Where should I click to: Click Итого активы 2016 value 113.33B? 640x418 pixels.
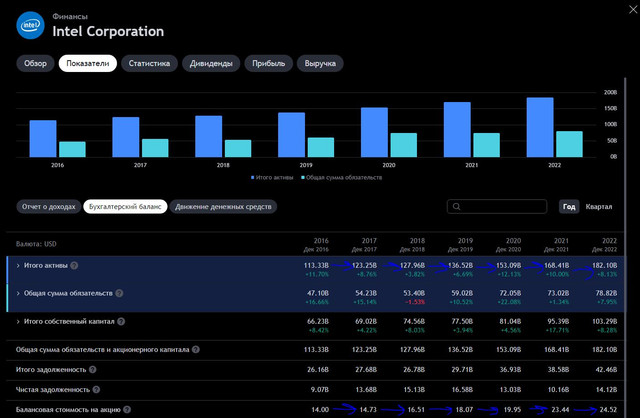pyautogui.click(x=316, y=265)
